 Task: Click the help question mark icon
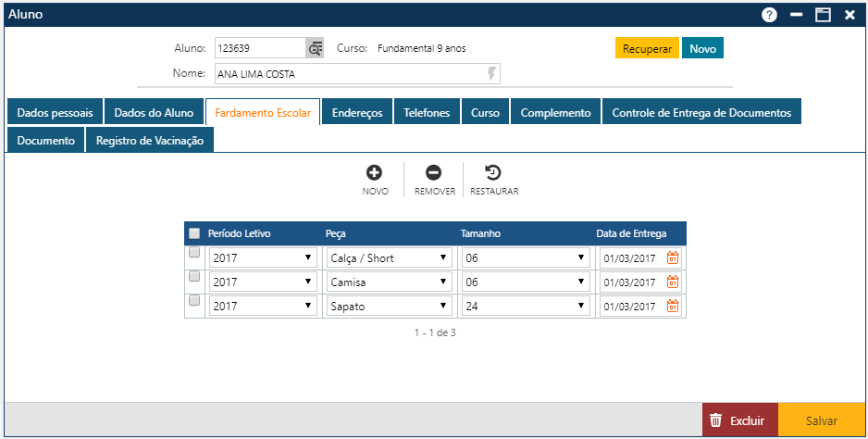(769, 15)
